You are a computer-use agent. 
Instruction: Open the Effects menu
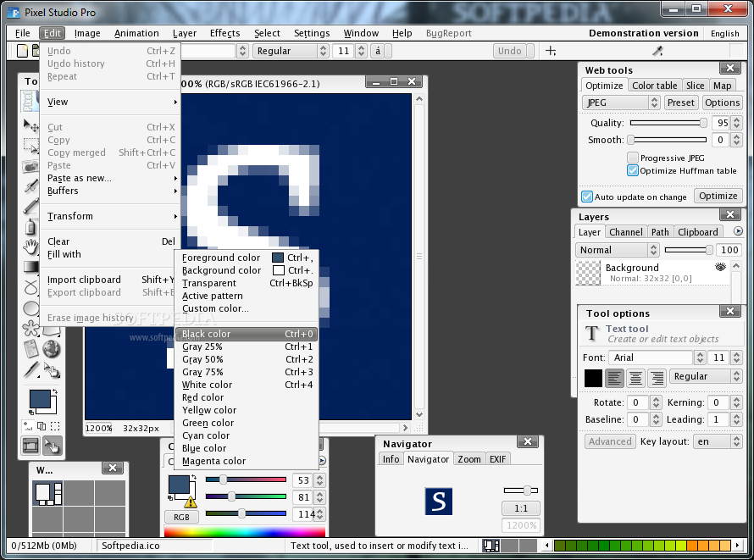tap(225, 33)
